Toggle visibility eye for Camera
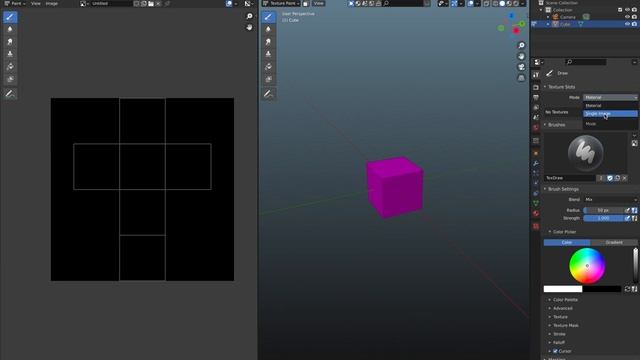Screen dimensions: 640x360 tap(627, 17)
